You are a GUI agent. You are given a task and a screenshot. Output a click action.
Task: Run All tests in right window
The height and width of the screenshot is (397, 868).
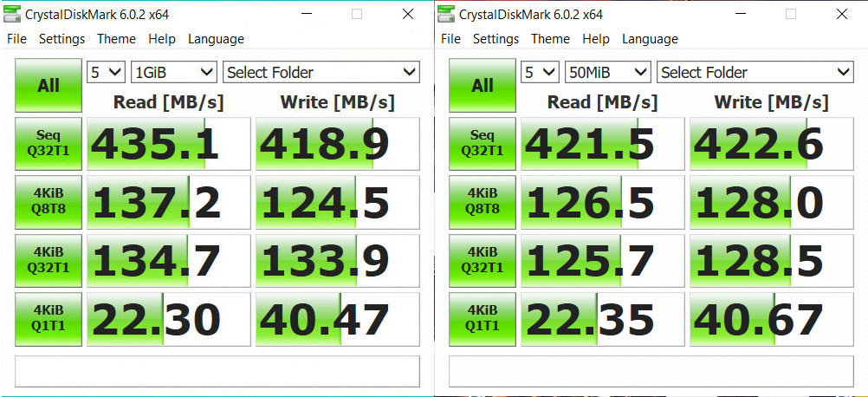coord(483,86)
